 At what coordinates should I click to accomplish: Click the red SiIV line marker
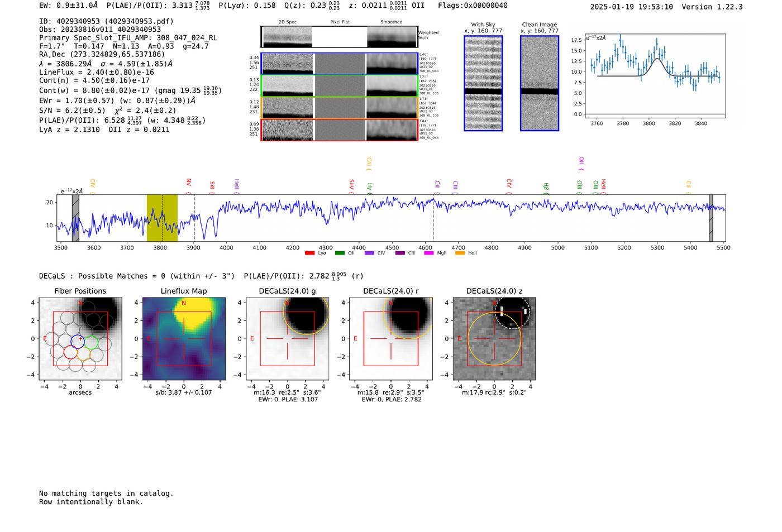tap(351, 186)
